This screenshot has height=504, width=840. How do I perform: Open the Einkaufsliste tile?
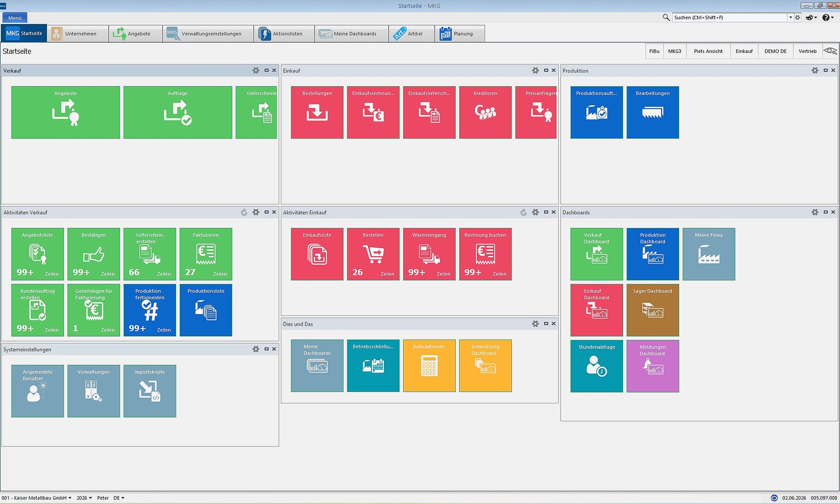pos(317,254)
